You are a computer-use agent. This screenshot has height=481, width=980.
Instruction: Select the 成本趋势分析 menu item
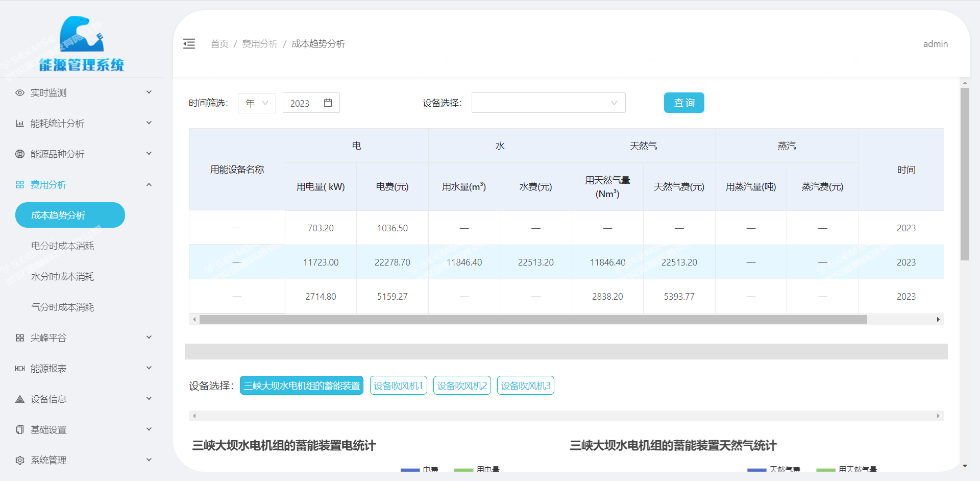tap(70, 215)
